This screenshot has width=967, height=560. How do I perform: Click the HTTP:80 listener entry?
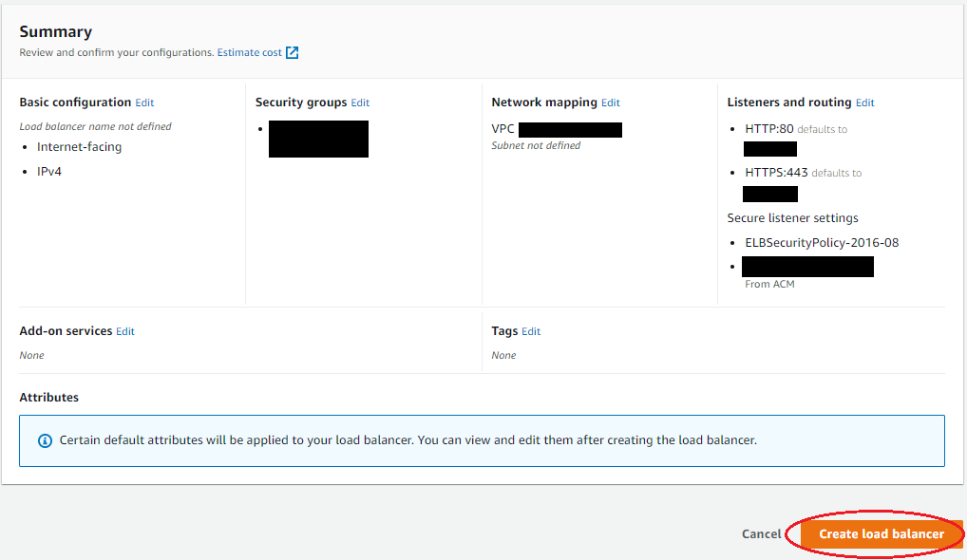click(x=769, y=129)
